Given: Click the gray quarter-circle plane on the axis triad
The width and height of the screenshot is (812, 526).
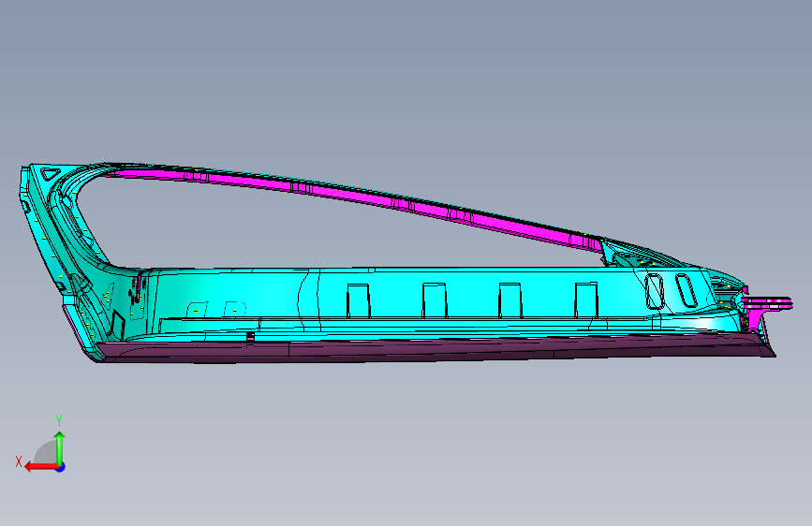Looking at the screenshot, I should [x=47, y=453].
